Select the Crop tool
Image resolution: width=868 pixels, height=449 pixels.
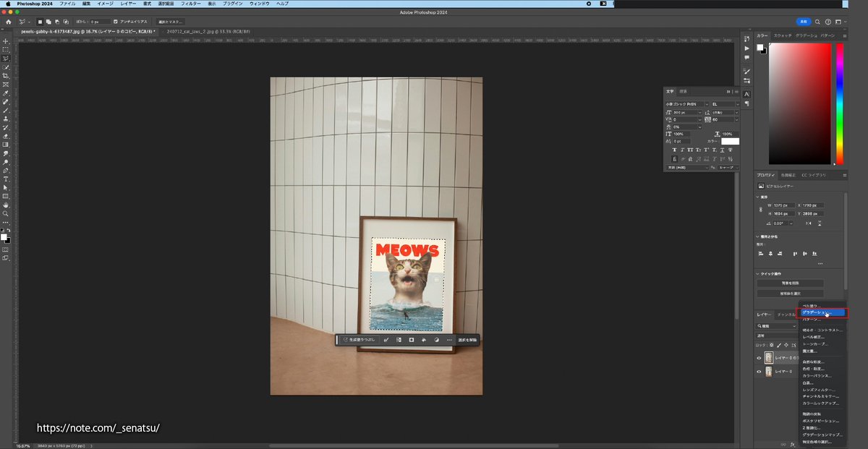pos(6,76)
